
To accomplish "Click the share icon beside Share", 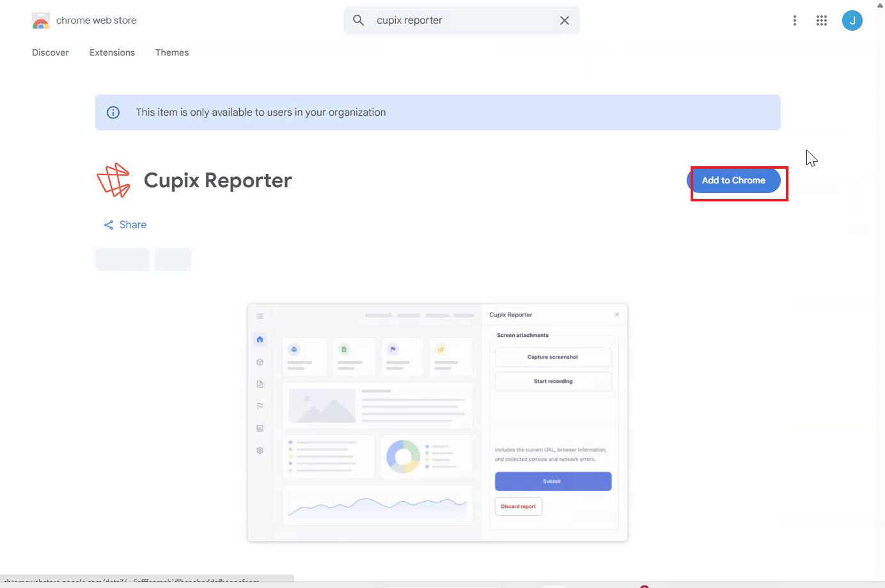I will click(x=109, y=225).
